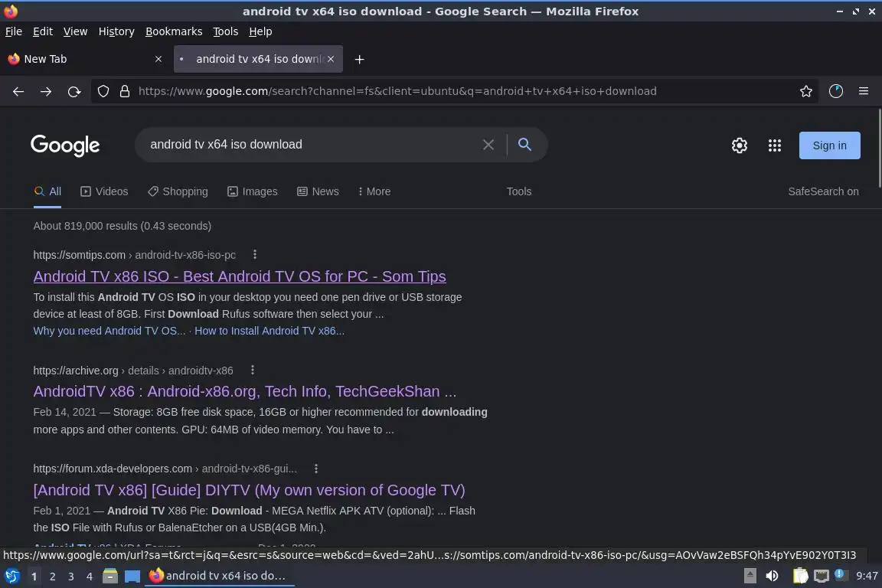The width and height of the screenshot is (882, 588).
Task: Open the View menu
Action: click(x=75, y=31)
